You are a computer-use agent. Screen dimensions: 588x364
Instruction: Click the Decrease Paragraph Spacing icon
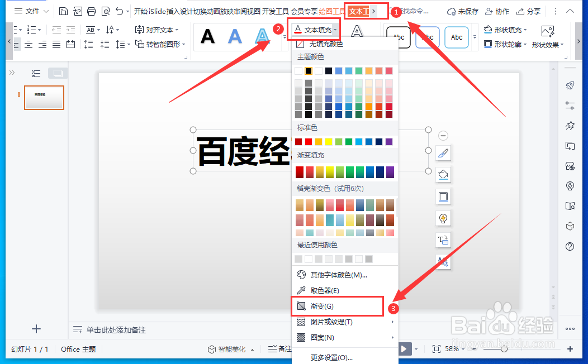105,45
